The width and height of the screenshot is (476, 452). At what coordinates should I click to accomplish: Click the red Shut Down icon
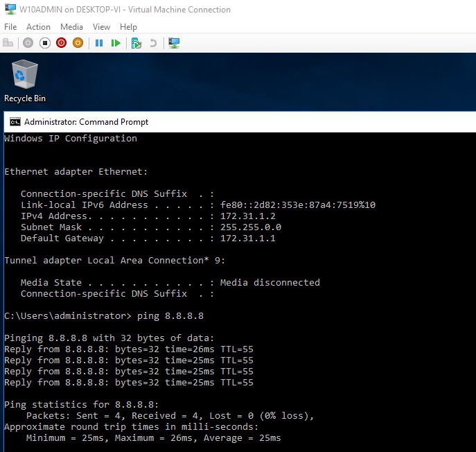pyautogui.click(x=62, y=43)
